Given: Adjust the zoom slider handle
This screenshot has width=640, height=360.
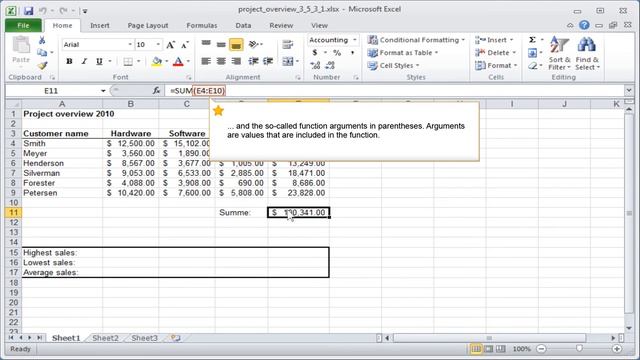Looking at the screenshot, I should click(x=579, y=349).
